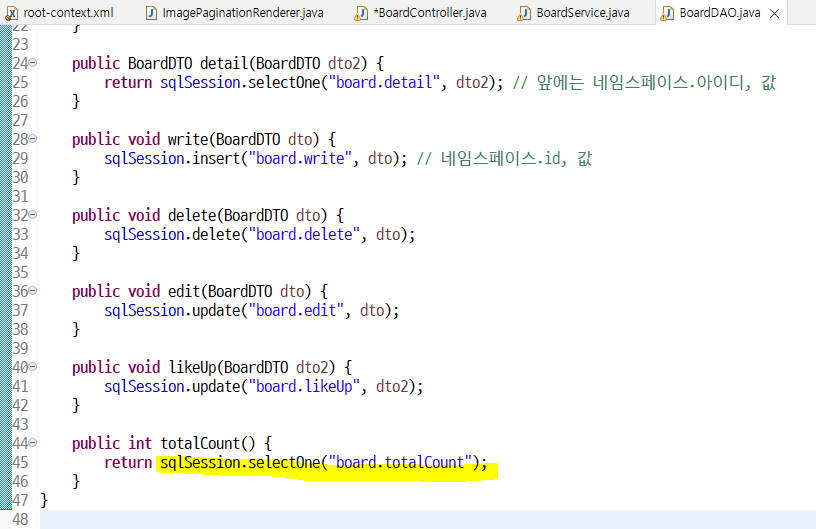816x529 pixels.
Task: Place cursor on empty line 48
Action: pyautogui.click(x=427, y=519)
